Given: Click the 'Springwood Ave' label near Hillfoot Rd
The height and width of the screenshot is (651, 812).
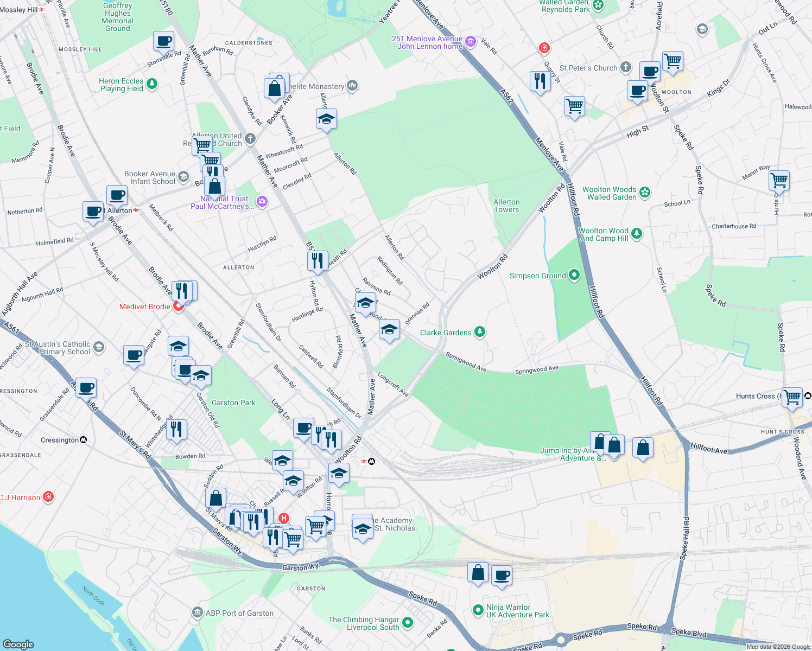Looking at the screenshot, I should [537, 370].
